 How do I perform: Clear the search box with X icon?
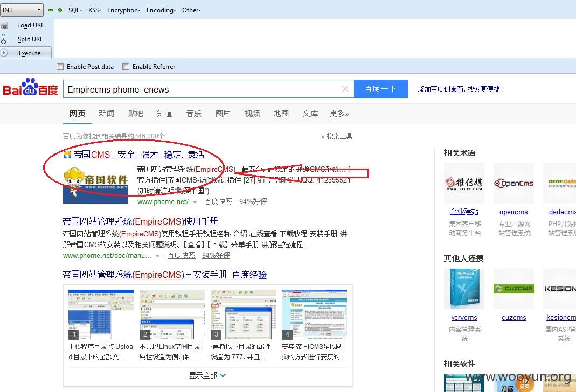(345, 89)
